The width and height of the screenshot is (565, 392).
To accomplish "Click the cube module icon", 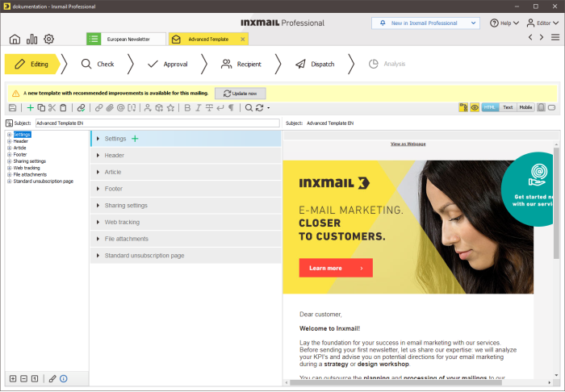I will tap(159, 107).
